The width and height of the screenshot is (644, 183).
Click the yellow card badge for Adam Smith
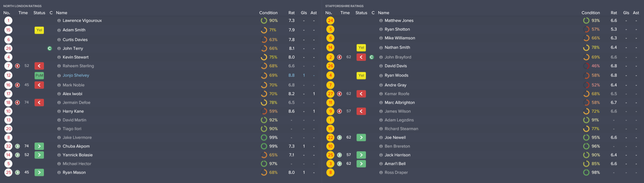(39, 30)
